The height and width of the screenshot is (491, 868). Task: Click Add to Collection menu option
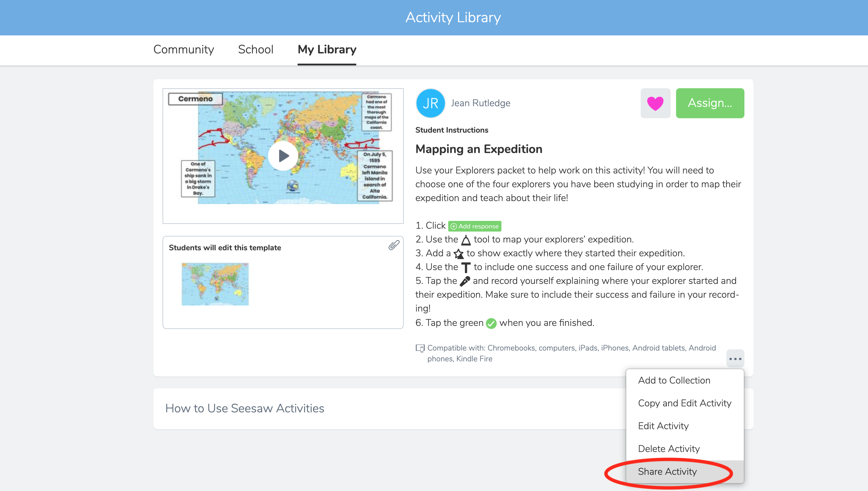pos(674,380)
